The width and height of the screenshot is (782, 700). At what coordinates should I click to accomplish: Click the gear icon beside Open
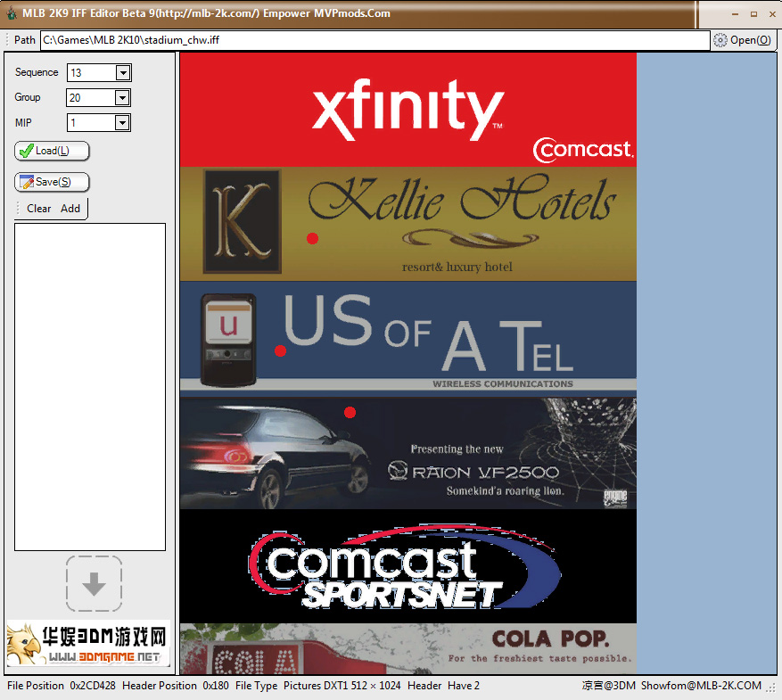[x=720, y=40]
